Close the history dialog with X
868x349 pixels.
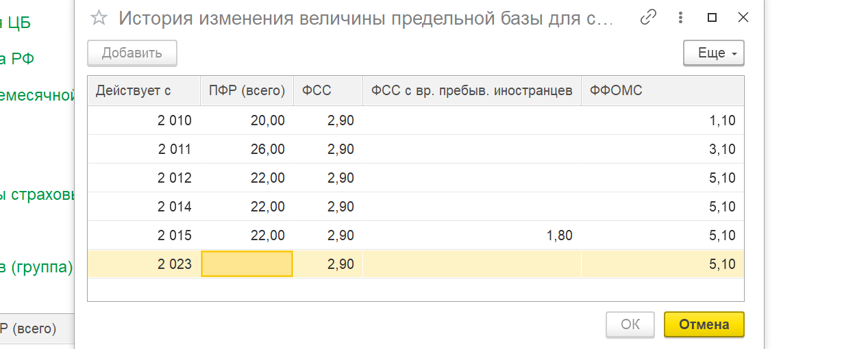point(743,18)
